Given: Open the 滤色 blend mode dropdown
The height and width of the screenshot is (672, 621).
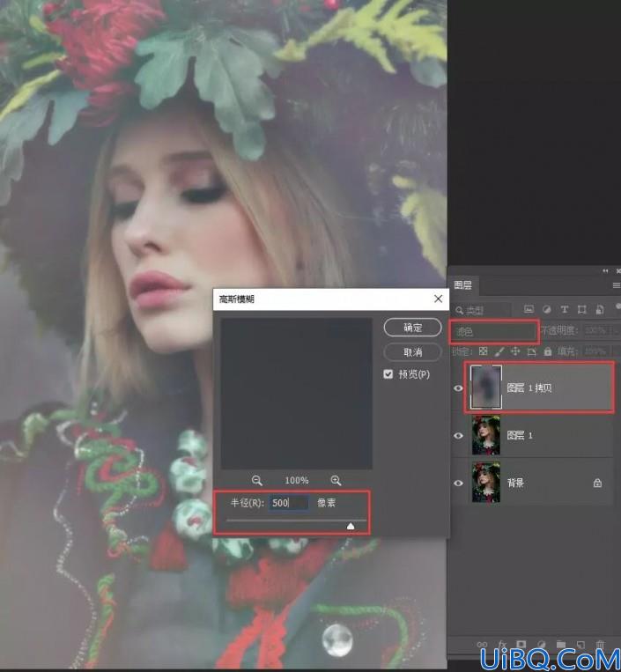Looking at the screenshot, I should [x=493, y=331].
